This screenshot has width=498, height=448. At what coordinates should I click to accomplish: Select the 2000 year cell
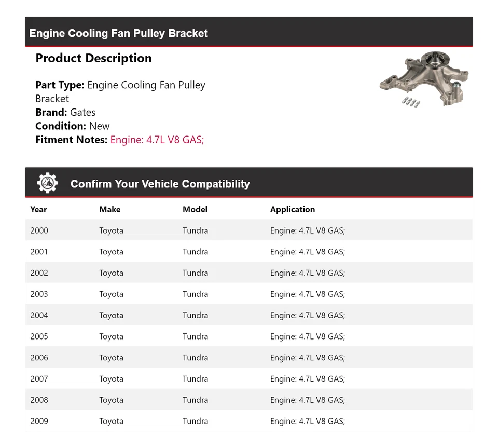click(39, 230)
